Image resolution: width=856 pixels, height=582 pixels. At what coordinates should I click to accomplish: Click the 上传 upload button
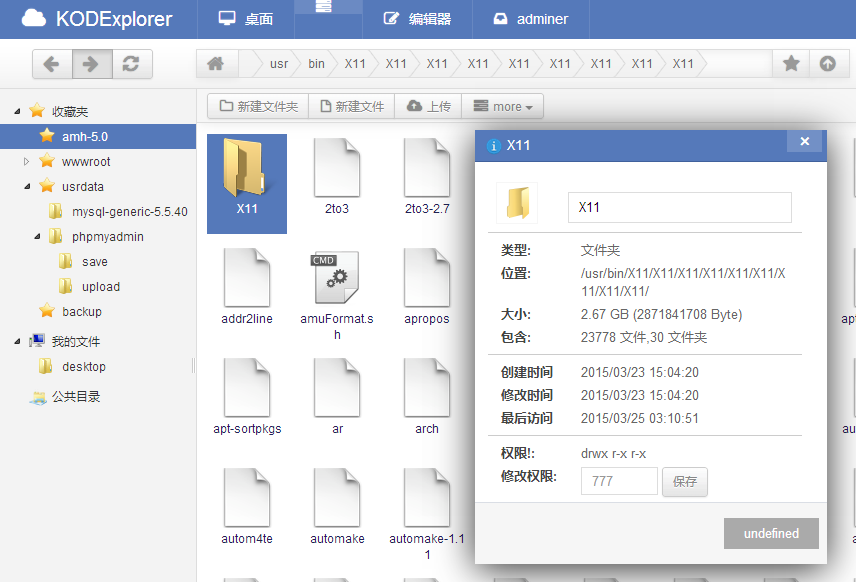pos(429,106)
